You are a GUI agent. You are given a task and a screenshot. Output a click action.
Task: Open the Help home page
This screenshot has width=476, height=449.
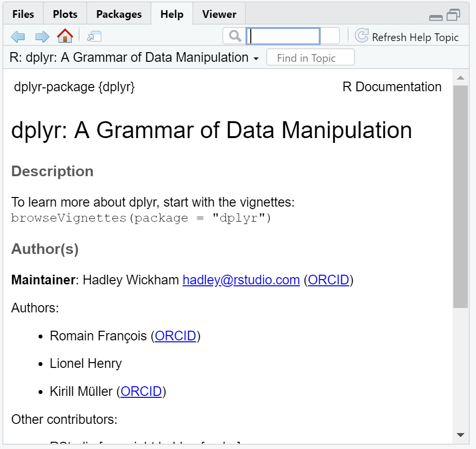tap(65, 36)
